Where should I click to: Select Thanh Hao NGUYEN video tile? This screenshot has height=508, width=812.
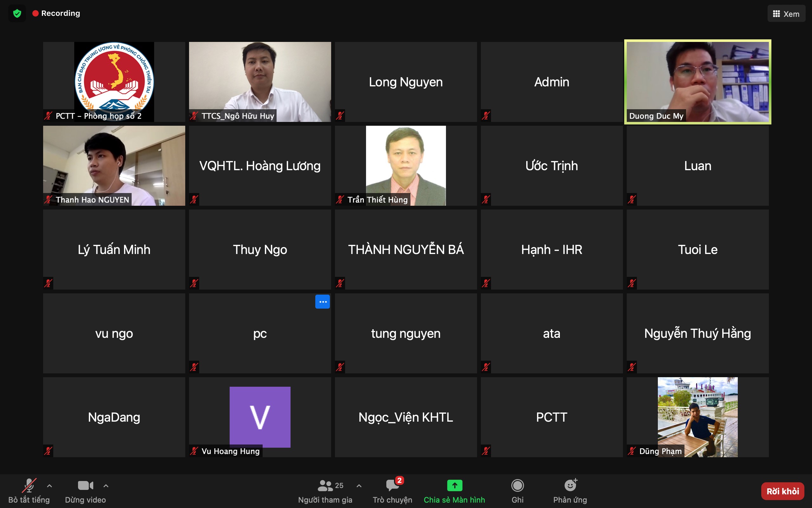coord(114,166)
